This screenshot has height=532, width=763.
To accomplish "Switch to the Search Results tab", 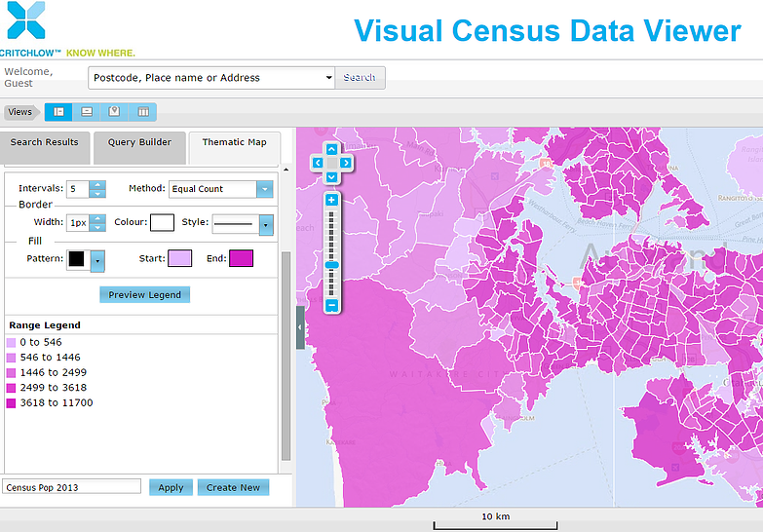I will (x=44, y=147).
